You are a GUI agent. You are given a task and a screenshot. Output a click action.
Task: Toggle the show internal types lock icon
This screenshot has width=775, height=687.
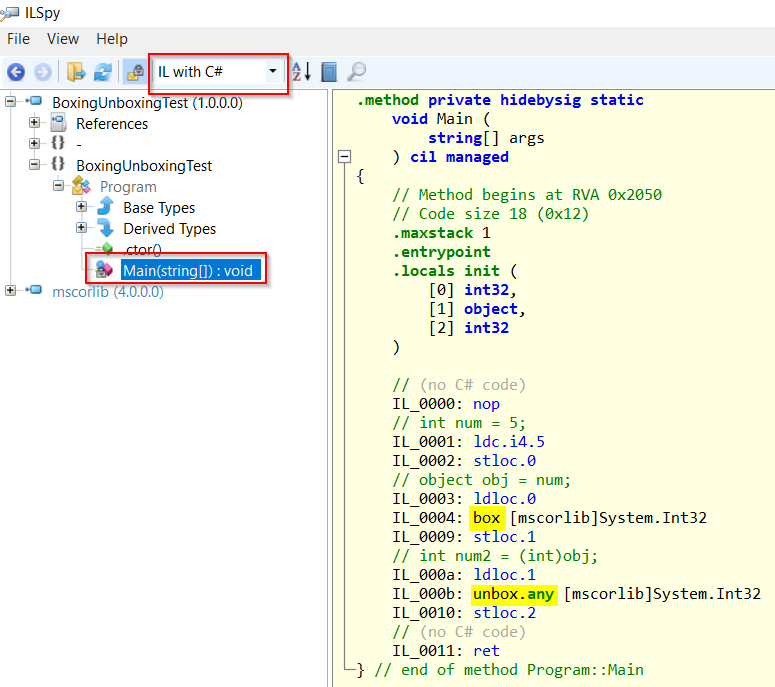pos(134,72)
